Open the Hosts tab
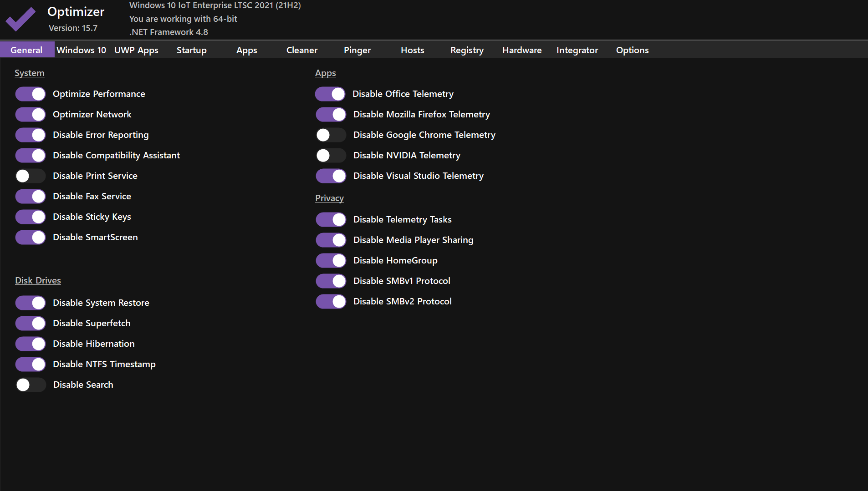868x491 pixels. [412, 50]
